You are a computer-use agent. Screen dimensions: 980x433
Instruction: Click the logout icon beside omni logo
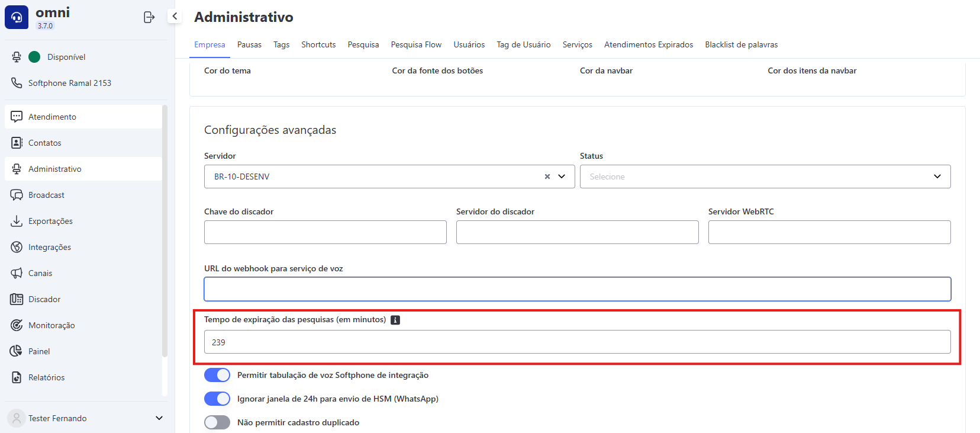tap(149, 17)
